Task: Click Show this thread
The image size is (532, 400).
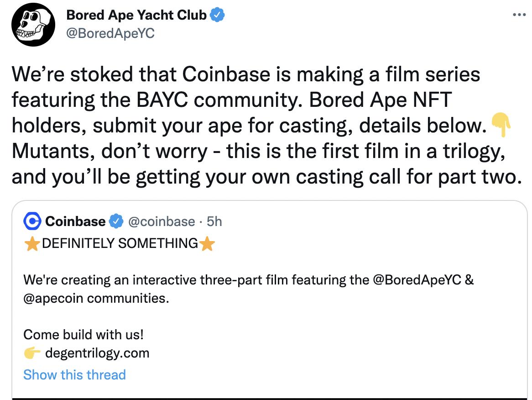Action: tap(75, 375)
